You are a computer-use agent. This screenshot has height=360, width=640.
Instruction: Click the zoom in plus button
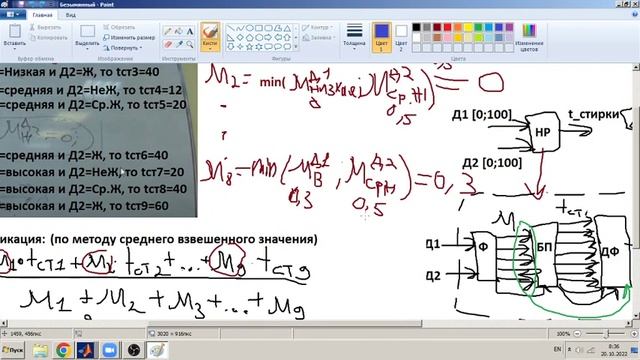pos(634,334)
